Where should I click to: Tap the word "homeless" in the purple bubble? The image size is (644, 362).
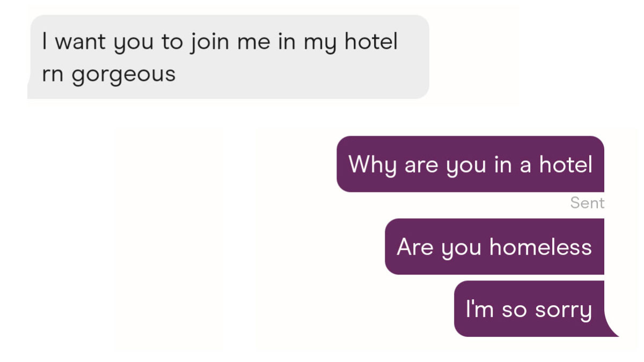click(x=540, y=247)
